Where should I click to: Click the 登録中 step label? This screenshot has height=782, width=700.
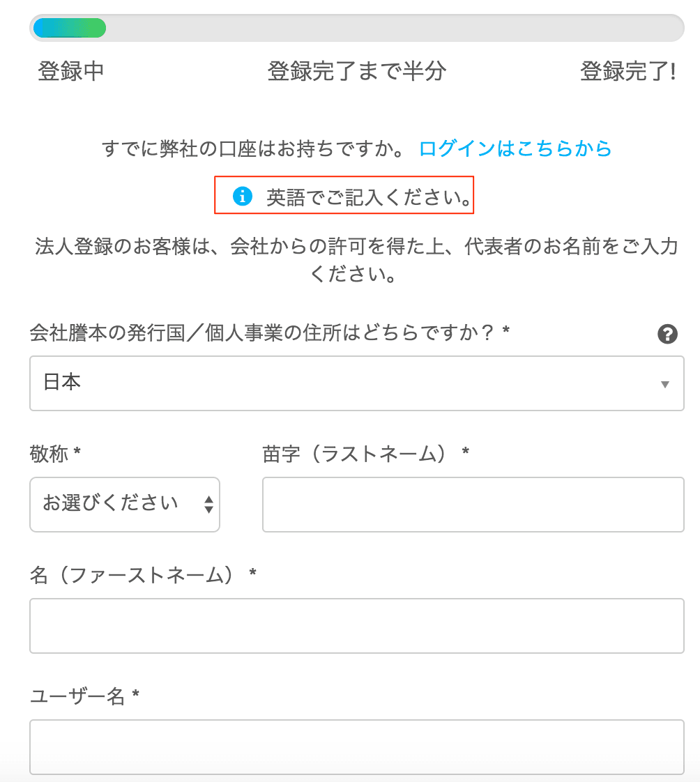(x=71, y=72)
